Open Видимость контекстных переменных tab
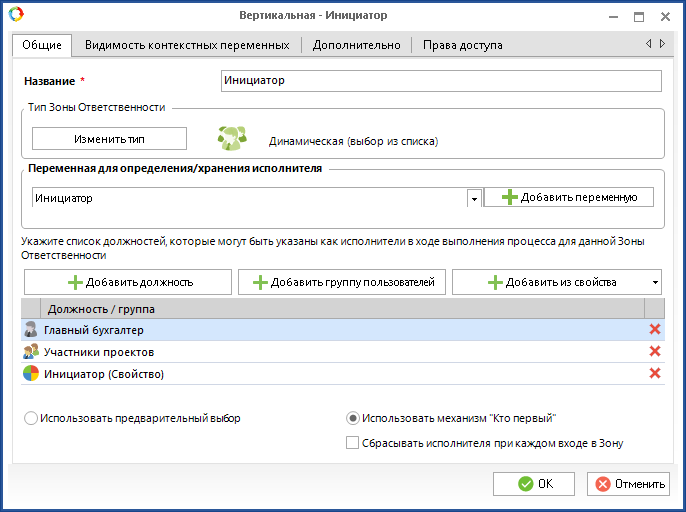 coord(187,45)
